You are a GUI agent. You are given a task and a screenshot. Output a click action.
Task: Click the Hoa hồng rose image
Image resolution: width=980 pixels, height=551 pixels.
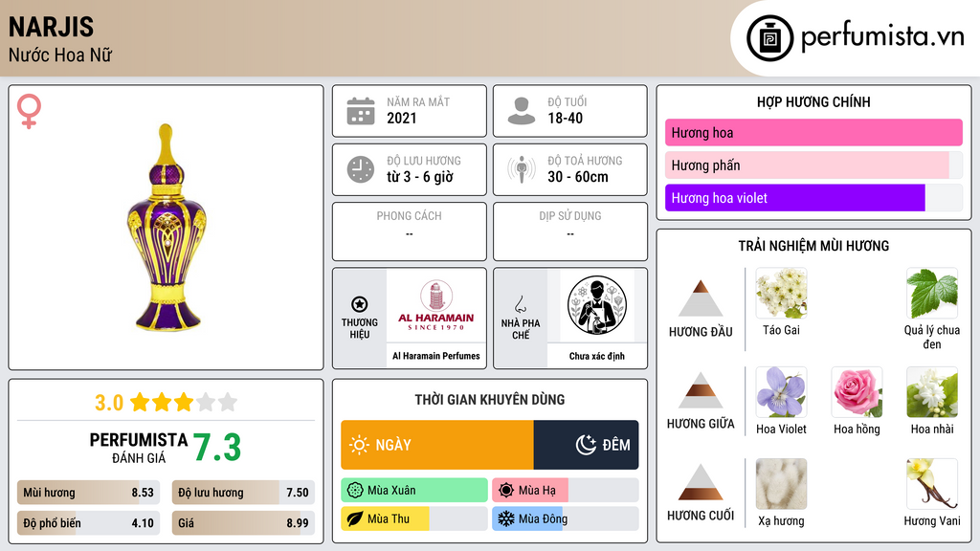[x=857, y=392]
